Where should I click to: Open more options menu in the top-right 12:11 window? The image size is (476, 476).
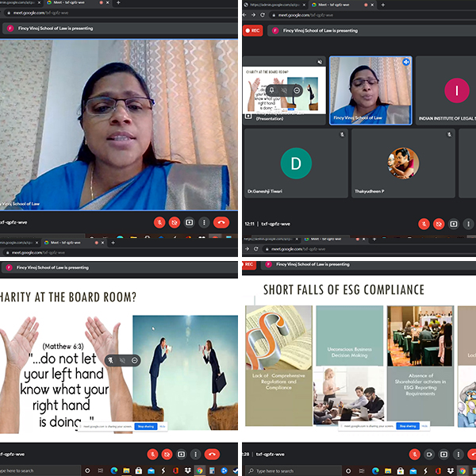click(x=468, y=224)
